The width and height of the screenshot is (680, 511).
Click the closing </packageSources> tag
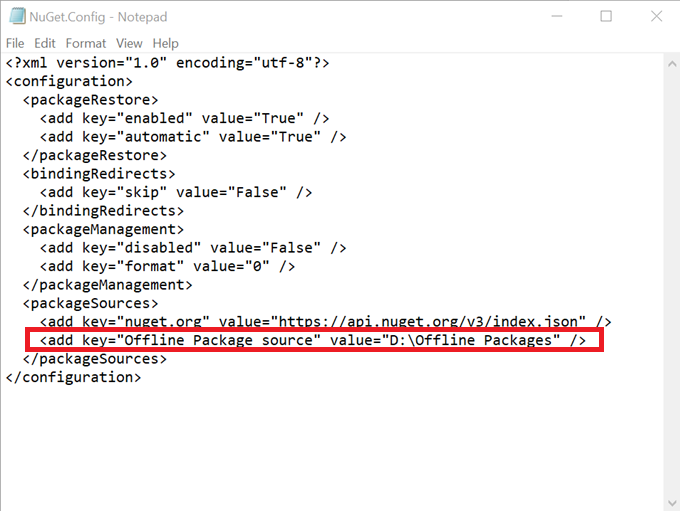pyautogui.click(x=95, y=359)
